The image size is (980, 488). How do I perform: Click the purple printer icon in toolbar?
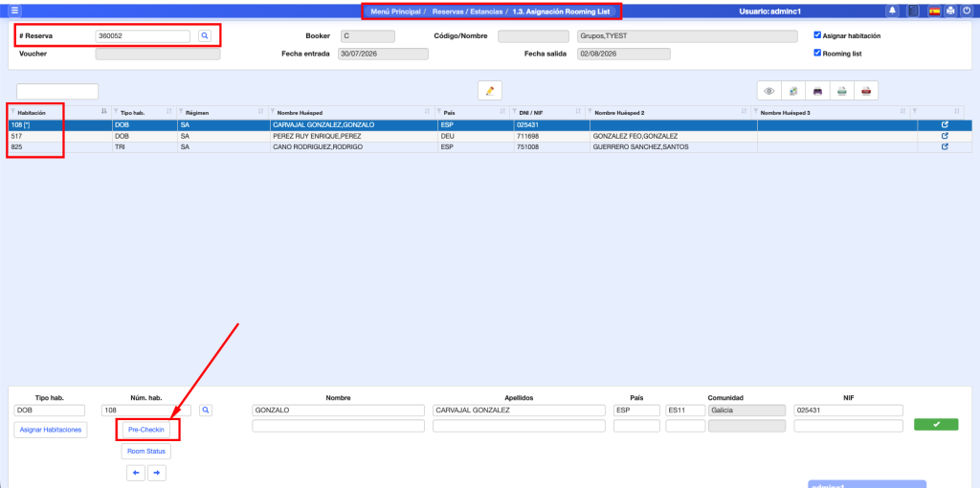coord(817,91)
